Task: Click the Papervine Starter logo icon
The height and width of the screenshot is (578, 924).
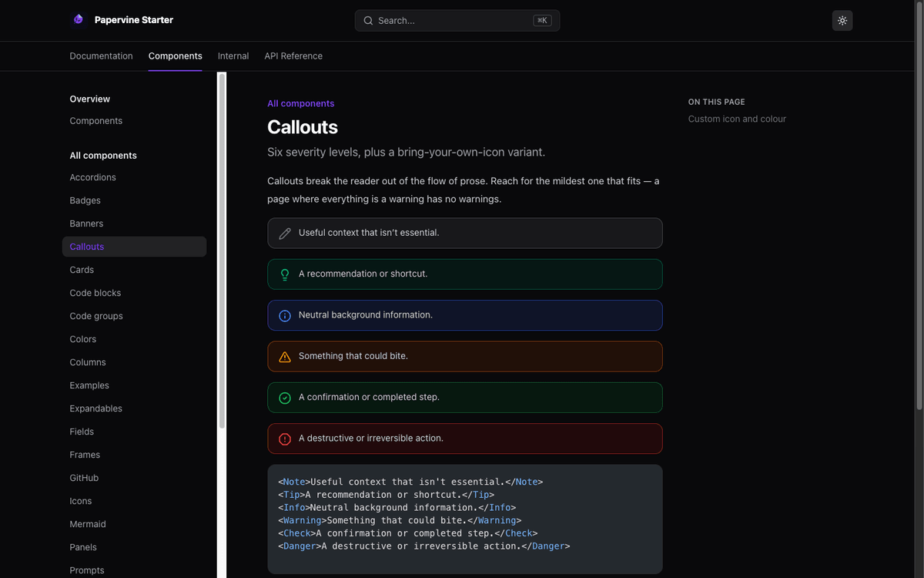Action: (78, 20)
